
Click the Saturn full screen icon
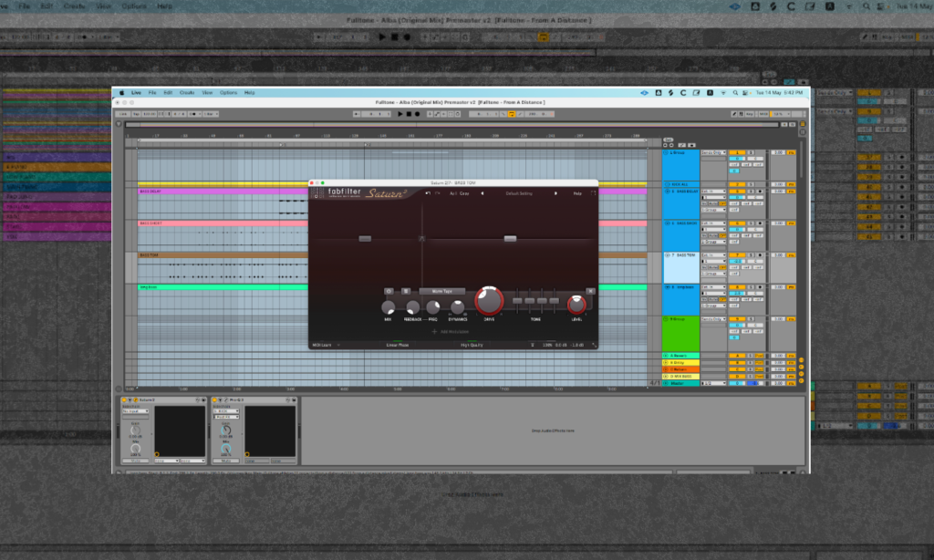click(593, 193)
